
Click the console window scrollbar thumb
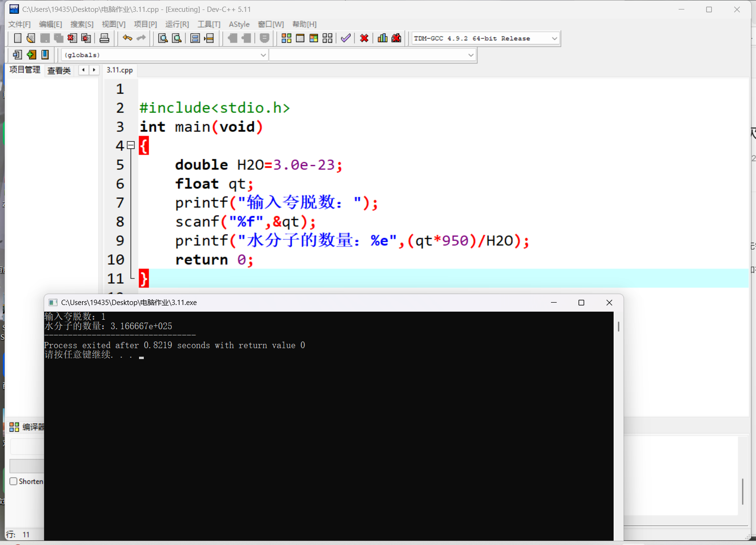pyautogui.click(x=618, y=326)
